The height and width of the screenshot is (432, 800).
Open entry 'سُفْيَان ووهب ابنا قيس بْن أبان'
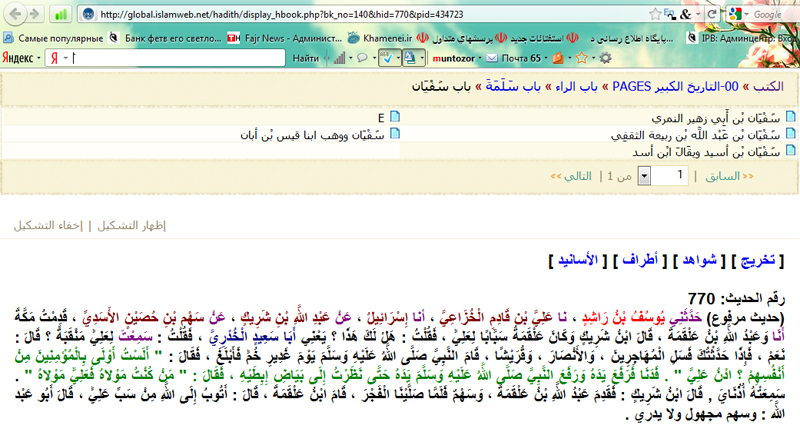coord(312,135)
